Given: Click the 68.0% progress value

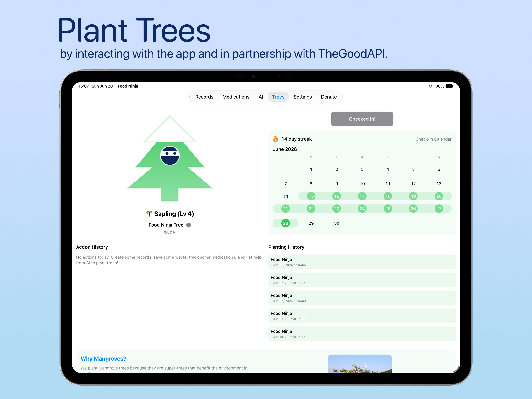Looking at the screenshot, I should click(170, 233).
